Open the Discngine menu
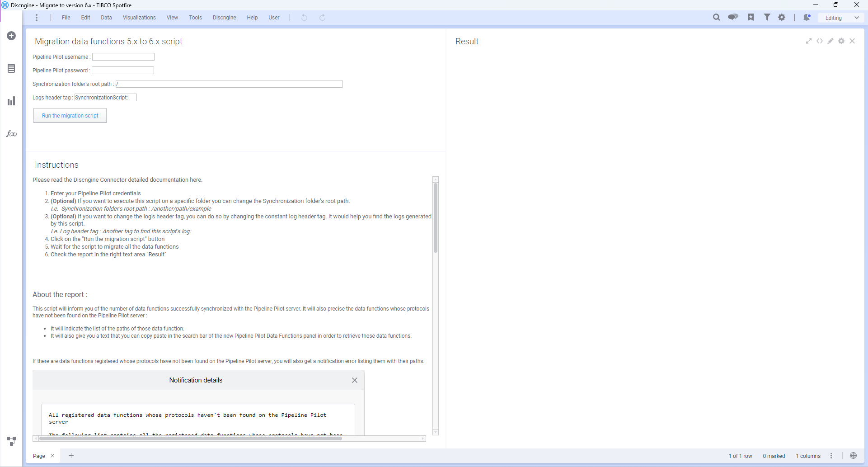The image size is (868, 467). pos(225,18)
